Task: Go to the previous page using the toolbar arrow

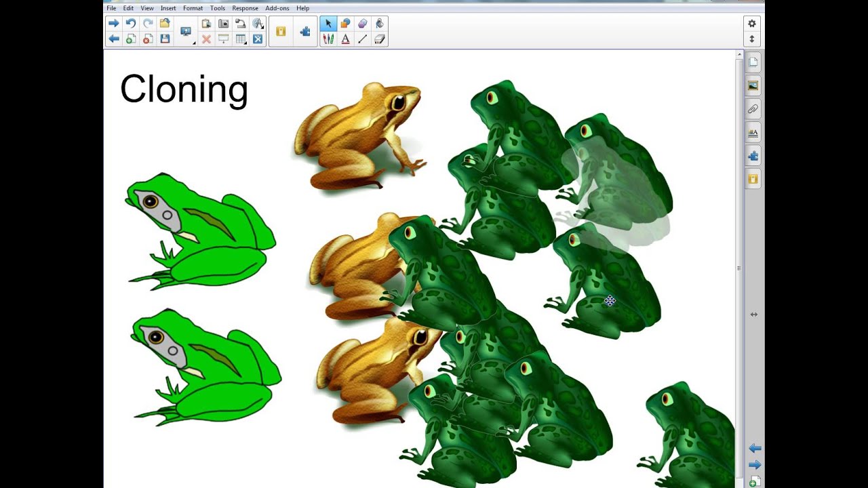Action: pyautogui.click(x=114, y=39)
